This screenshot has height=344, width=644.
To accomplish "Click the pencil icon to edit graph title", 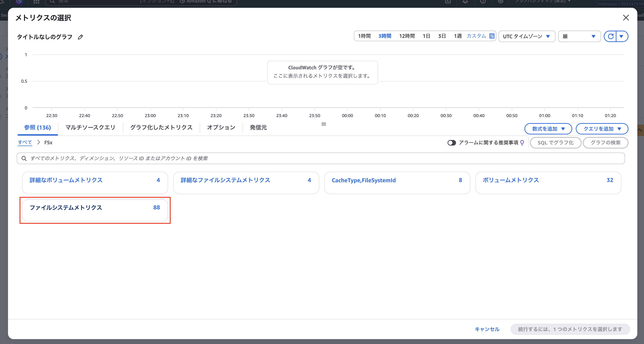I will [x=80, y=37].
